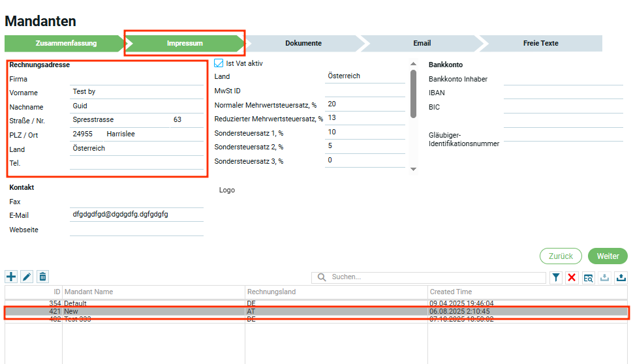Toggle the 'Ist Vat aktiv' checkbox
The image size is (633, 364).
tap(219, 63)
